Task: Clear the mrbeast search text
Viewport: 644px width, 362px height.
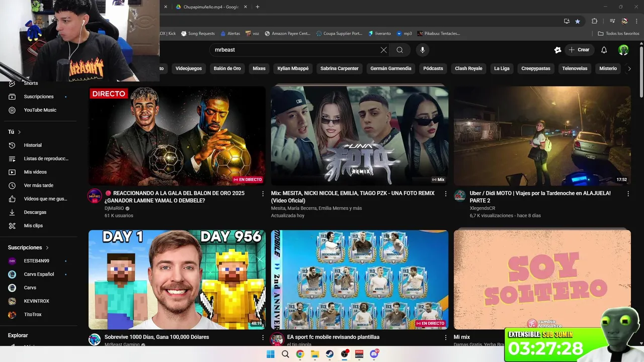Action: pyautogui.click(x=384, y=50)
